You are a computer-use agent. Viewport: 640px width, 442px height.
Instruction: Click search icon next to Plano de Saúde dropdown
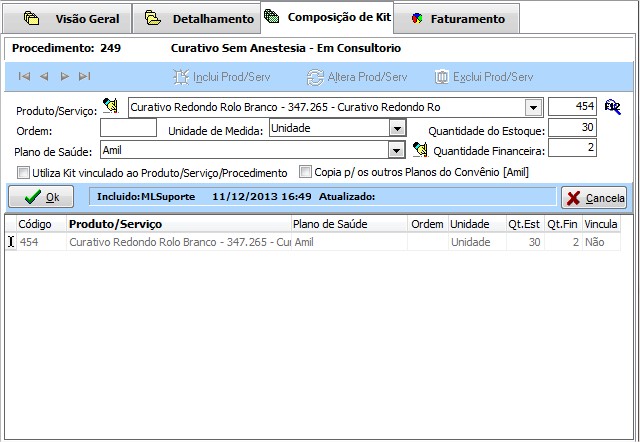(x=420, y=150)
